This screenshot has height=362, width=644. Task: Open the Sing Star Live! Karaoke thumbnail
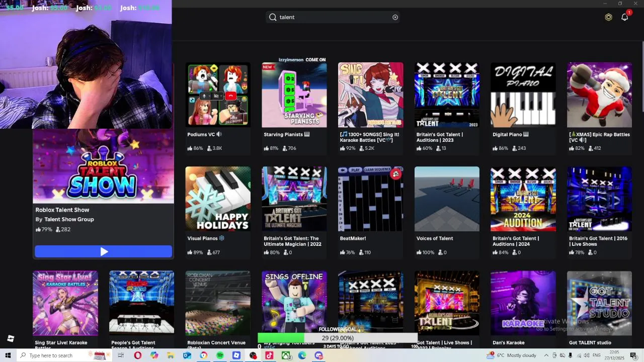[x=65, y=303]
